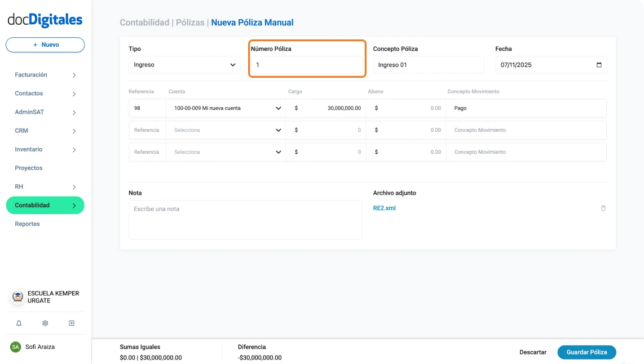644x364 pixels.
Task: Open the calendar picker in Fecha
Action: point(598,65)
